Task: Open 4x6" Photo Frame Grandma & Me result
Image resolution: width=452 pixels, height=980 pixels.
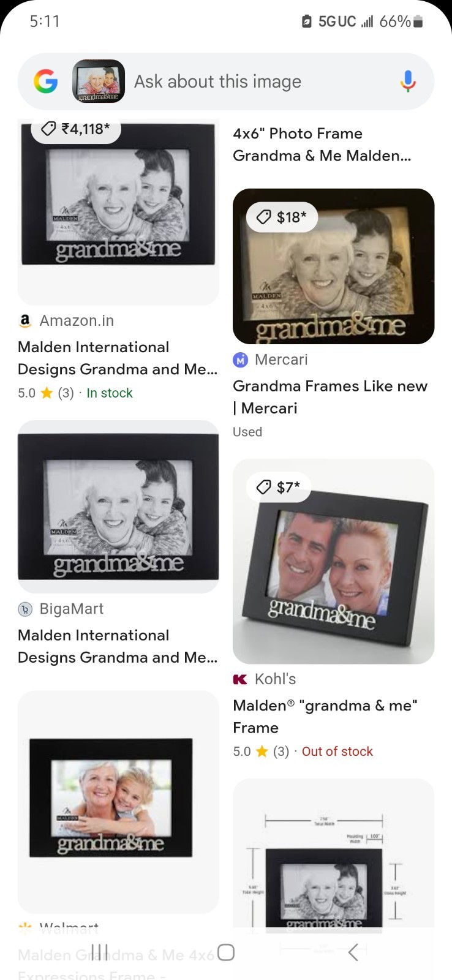Action: click(322, 145)
